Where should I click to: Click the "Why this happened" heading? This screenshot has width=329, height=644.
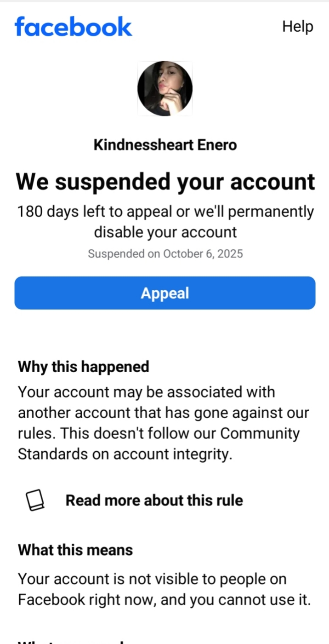pos(84,367)
